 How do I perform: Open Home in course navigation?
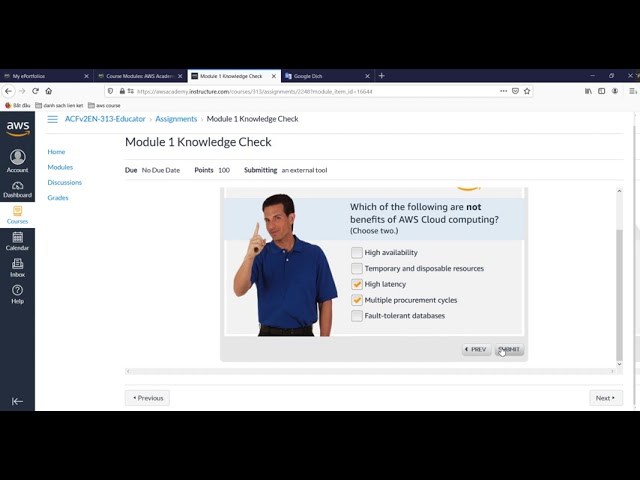(56, 152)
